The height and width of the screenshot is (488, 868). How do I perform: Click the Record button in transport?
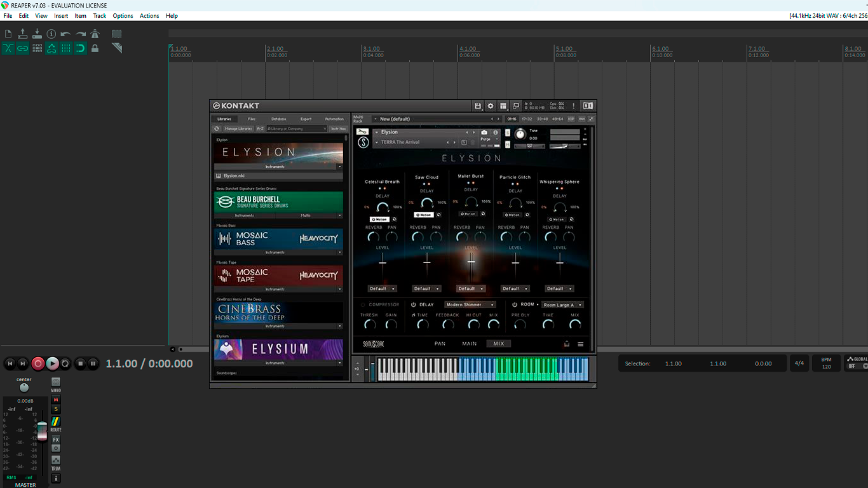click(x=38, y=363)
